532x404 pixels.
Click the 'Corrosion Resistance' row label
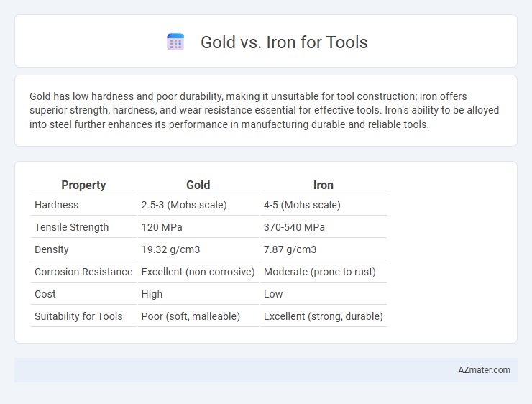tap(83, 272)
